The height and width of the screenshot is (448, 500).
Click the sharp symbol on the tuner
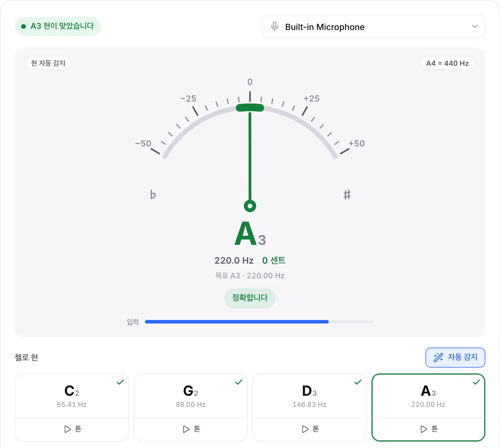(347, 195)
